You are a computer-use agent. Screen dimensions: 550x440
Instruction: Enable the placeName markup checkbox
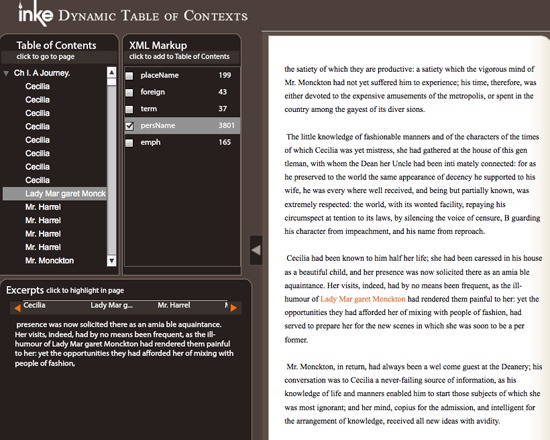pos(129,75)
